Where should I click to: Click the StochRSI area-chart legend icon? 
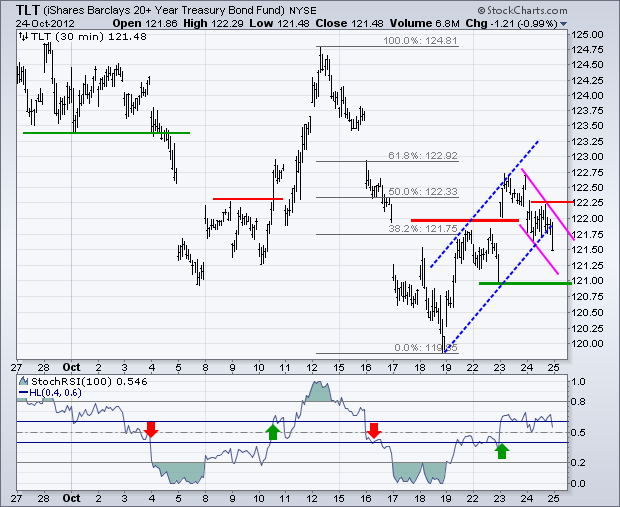24,381
